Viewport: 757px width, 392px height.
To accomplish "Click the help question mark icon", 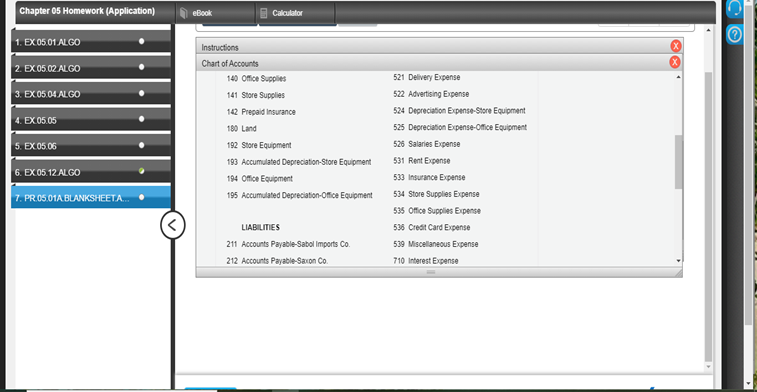I will [734, 34].
